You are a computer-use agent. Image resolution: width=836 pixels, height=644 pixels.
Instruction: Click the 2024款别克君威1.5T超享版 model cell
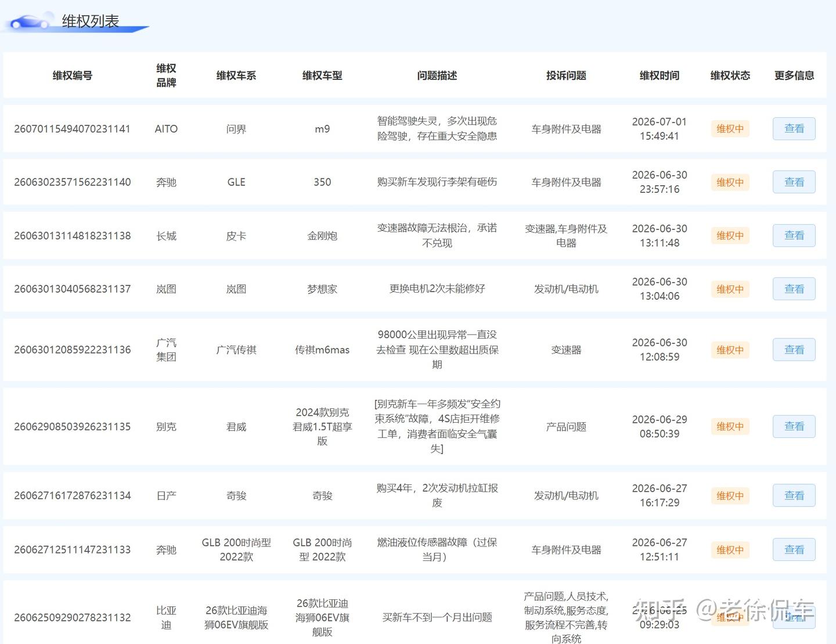(x=322, y=427)
